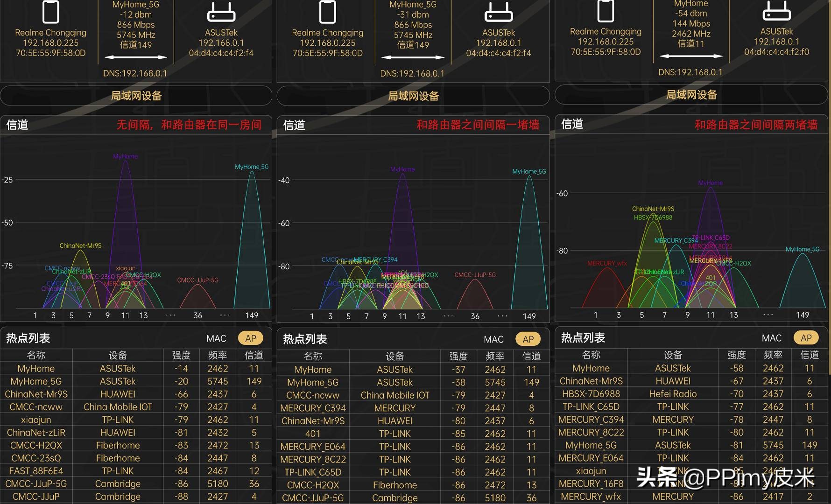Toggle the AP filter in left hotspot list

(x=251, y=338)
